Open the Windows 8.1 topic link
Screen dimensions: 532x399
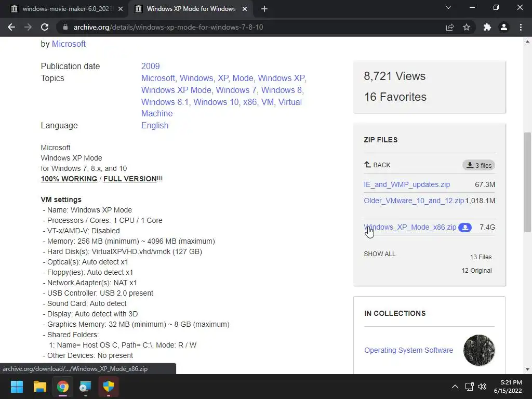pos(165,102)
